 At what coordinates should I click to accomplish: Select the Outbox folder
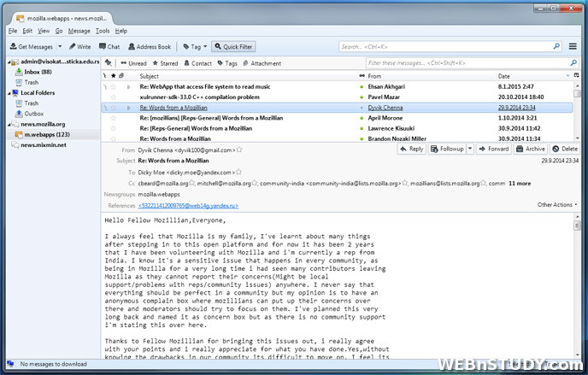tap(30, 114)
